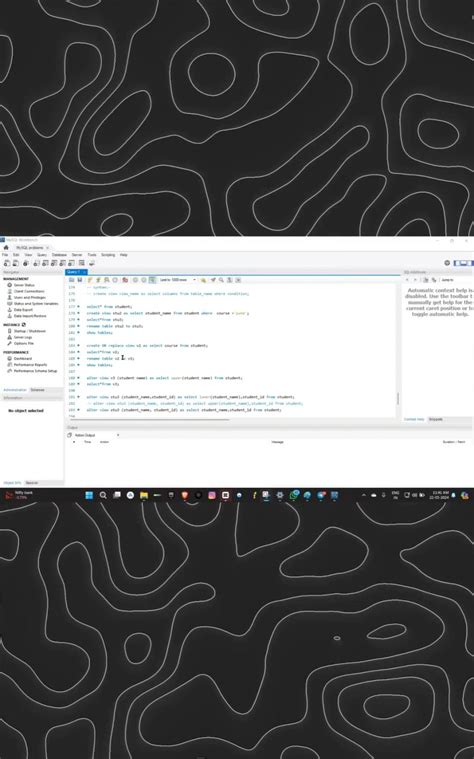
Task: Open a SQL script file via folder icon
Action: [x=72, y=280]
